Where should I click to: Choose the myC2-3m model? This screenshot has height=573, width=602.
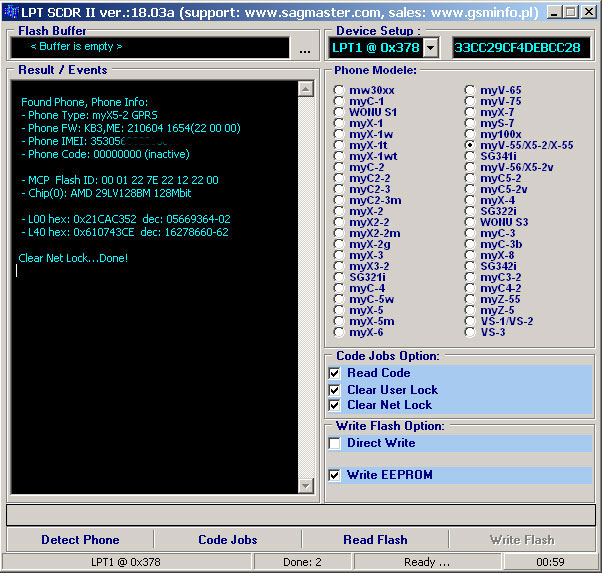tap(339, 200)
